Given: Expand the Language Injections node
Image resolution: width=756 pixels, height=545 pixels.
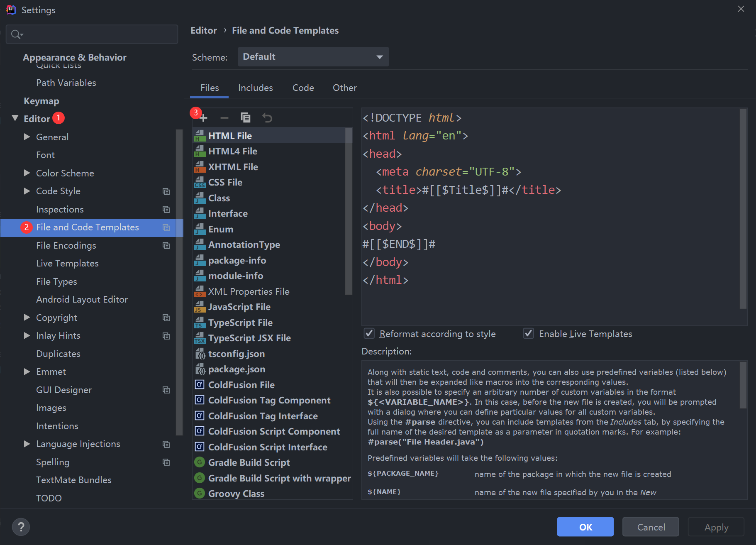Looking at the screenshot, I should coord(27,444).
